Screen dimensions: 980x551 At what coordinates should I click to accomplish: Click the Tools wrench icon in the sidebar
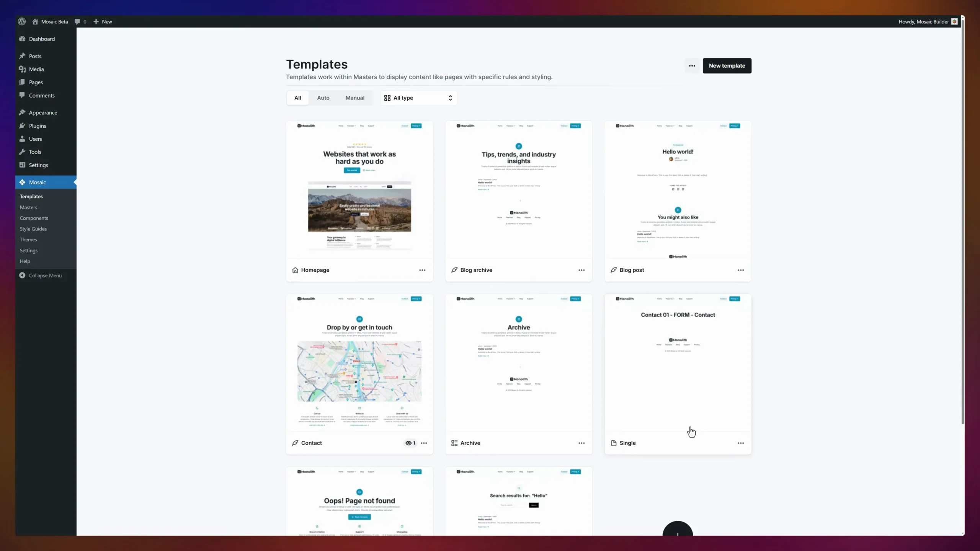22,152
